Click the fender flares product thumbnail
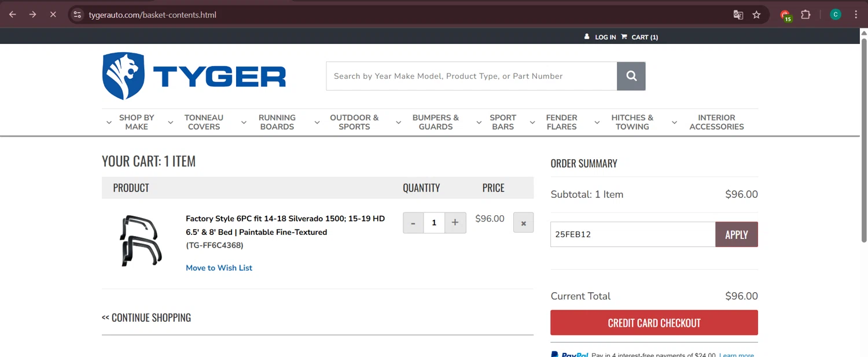Screen dimensions: 868x357 point(140,241)
